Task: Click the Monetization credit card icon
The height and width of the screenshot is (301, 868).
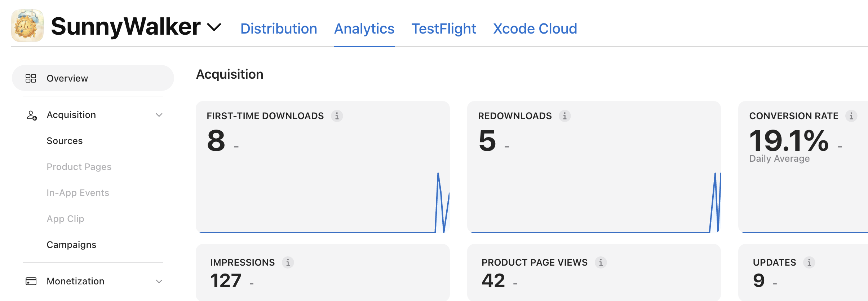Action: pos(31,281)
